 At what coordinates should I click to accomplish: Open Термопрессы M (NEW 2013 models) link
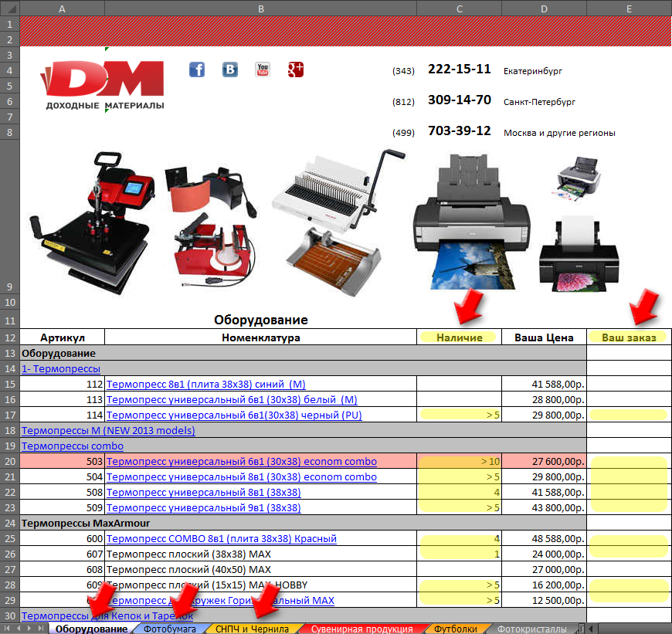(108, 431)
